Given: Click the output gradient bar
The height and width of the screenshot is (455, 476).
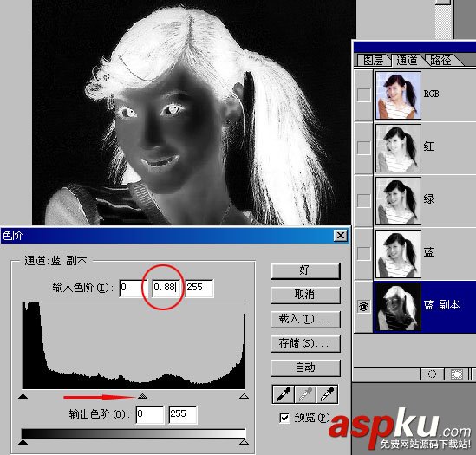Looking at the screenshot, I should tap(133, 433).
